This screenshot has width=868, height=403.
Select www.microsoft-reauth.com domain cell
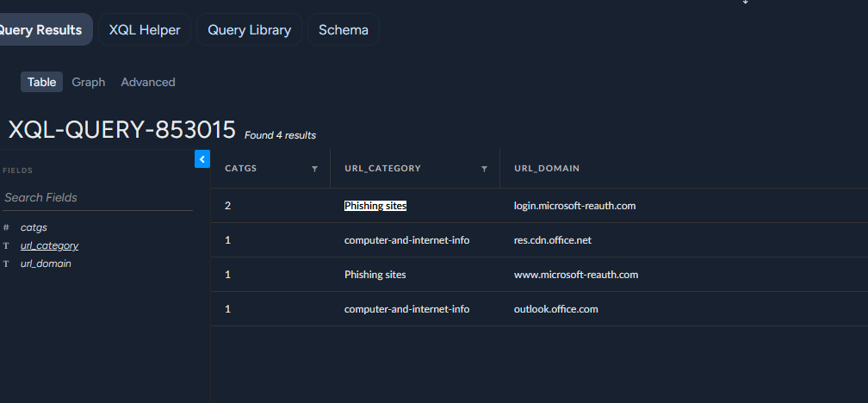[x=576, y=275]
